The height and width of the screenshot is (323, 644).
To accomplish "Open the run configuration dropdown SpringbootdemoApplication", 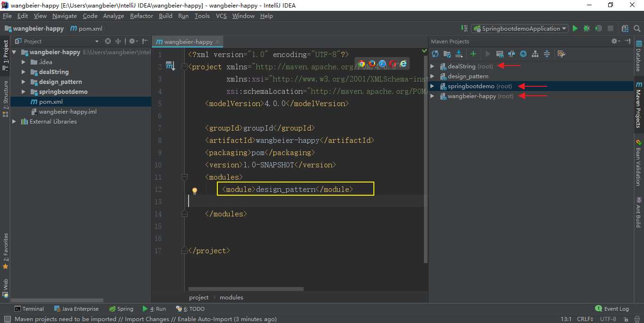I will [520, 28].
